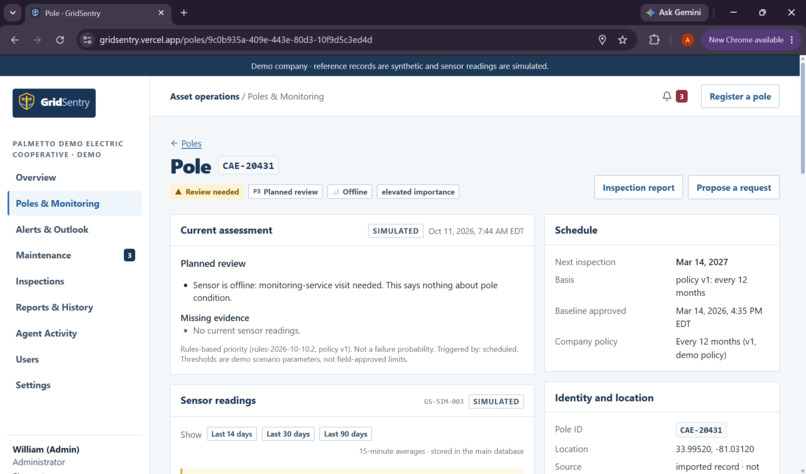Show readings for Last 30 days
Image resolution: width=806 pixels, height=474 pixels.
pyautogui.click(x=288, y=434)
